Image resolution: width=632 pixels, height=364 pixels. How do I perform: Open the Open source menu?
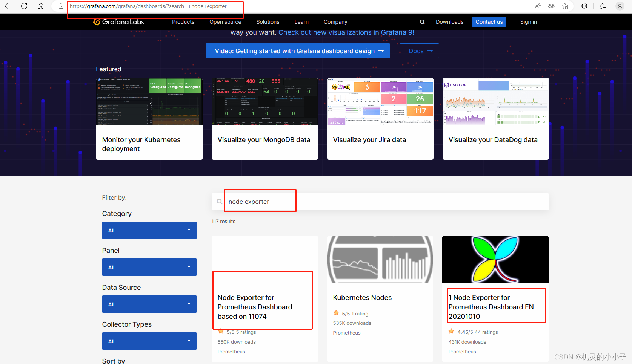(x=225, y=22)
